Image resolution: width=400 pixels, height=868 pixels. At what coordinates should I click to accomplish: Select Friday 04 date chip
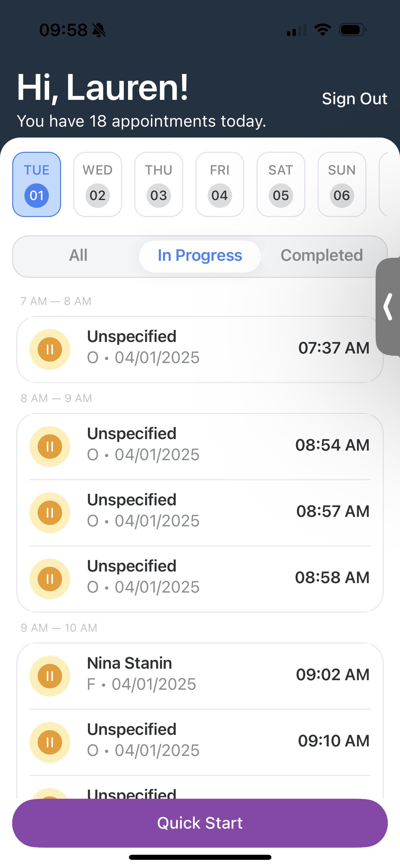tap(220, 184)
